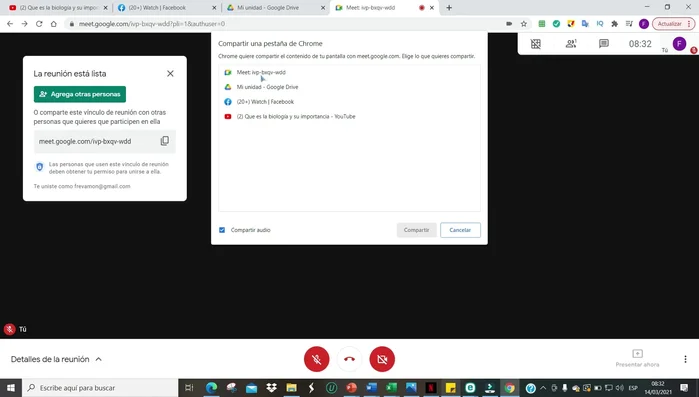Reload the current page
The height and width of the screenshot is (397, 699).
39,24
